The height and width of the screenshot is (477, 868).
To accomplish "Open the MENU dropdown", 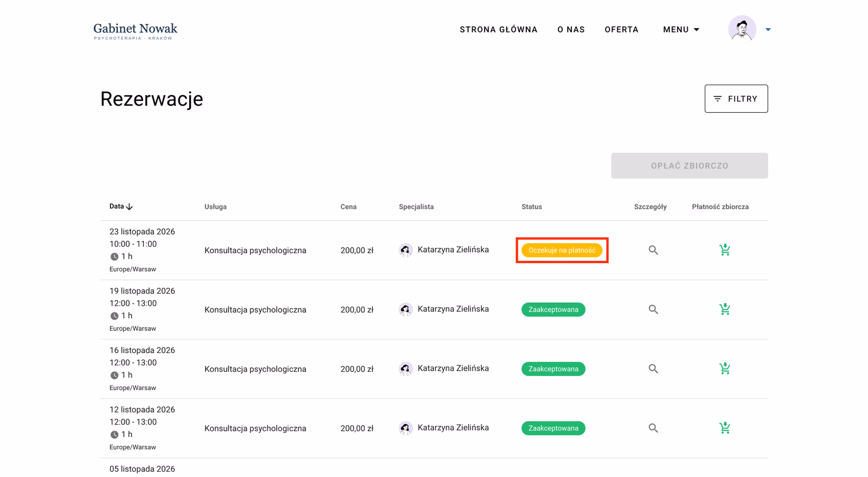I will [681, 29].
